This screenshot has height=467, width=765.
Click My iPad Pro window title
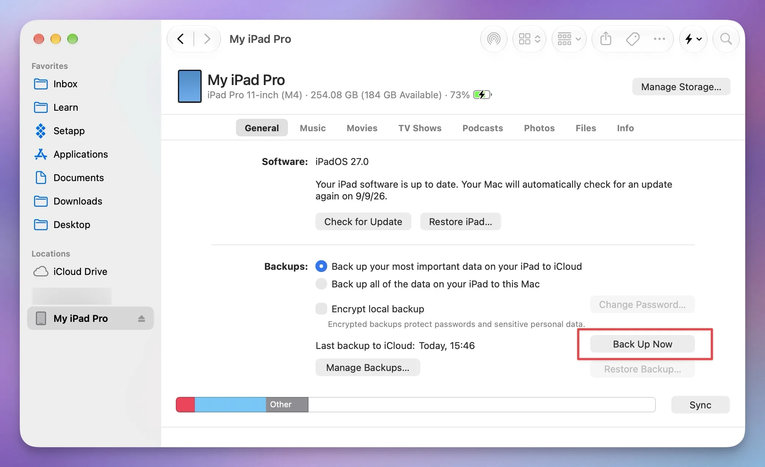[x=260, y=39]
